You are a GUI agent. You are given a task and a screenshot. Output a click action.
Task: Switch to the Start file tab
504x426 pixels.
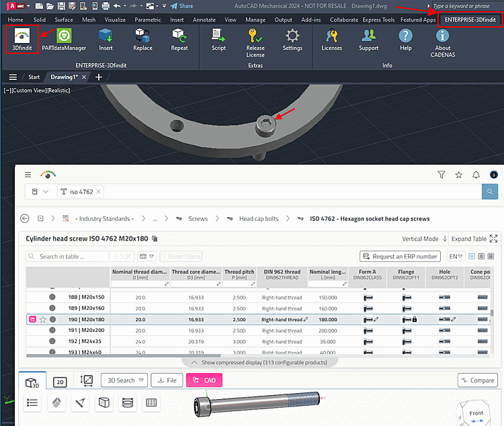click(34, 77)
